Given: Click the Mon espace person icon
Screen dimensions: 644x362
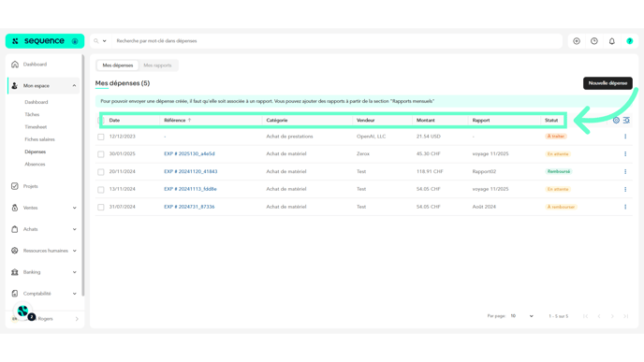Looking at the screenshot, I should coord(15,86).
